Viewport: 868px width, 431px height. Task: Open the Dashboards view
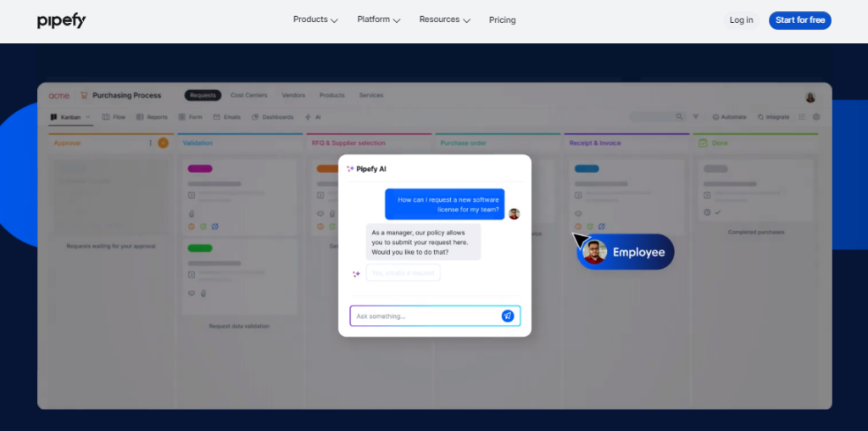273,117
